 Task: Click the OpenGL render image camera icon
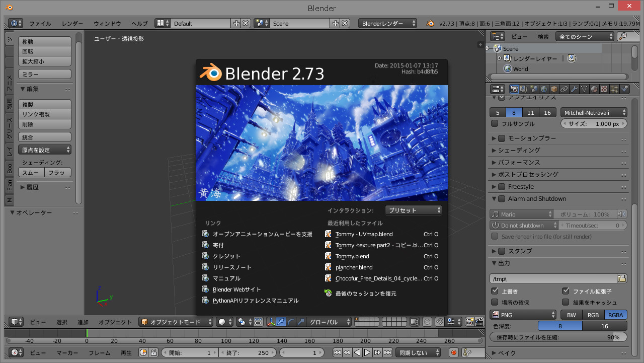tap(469, 322)
